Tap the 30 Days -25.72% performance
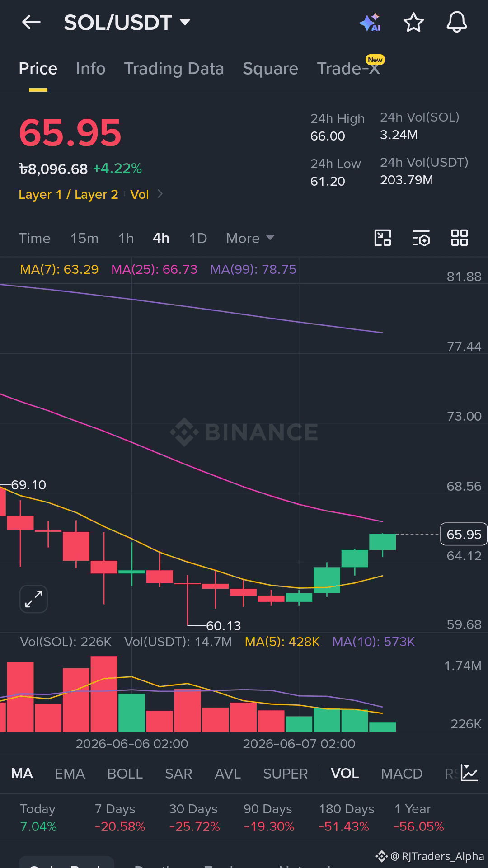The height and width of the screenshot is (868, 488). tap(194, 817)
